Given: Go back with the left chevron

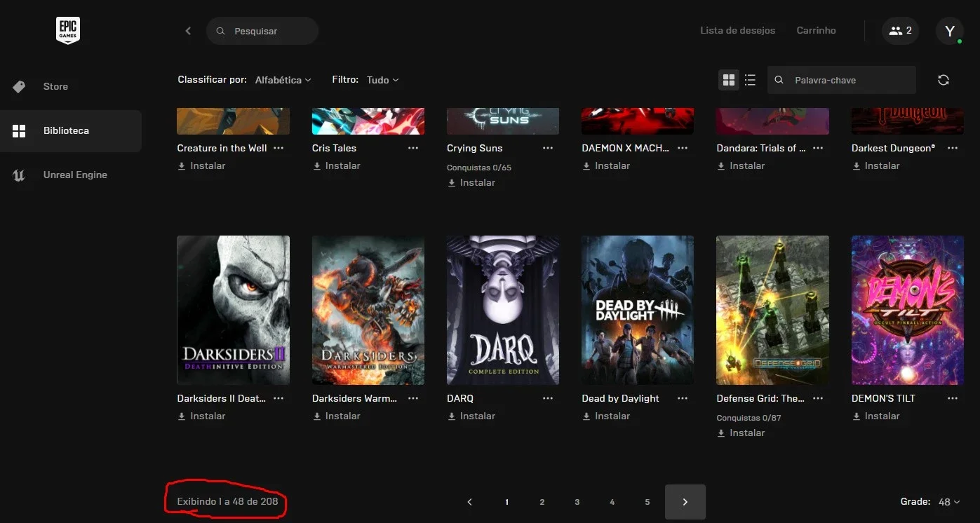Looking at the screenshot, I should (x=188, y=31).
